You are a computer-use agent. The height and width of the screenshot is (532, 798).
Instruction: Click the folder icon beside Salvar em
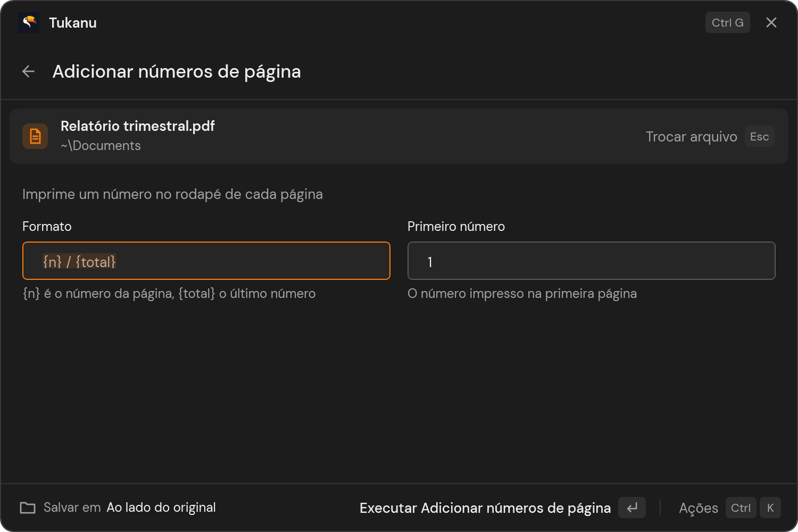[x=28, y=508]
